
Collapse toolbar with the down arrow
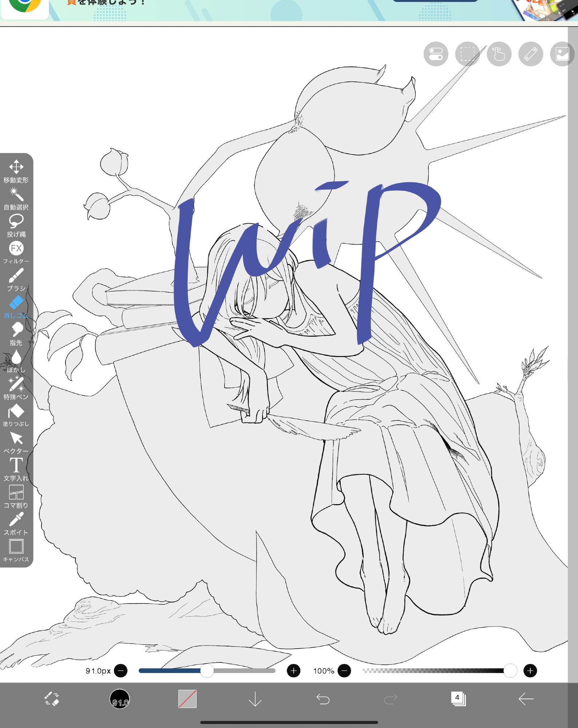click(255, 699)
